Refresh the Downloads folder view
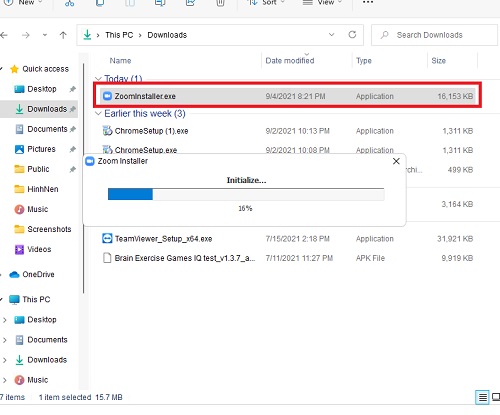Screen dimensions: 500x415 (x=352, y=35)
